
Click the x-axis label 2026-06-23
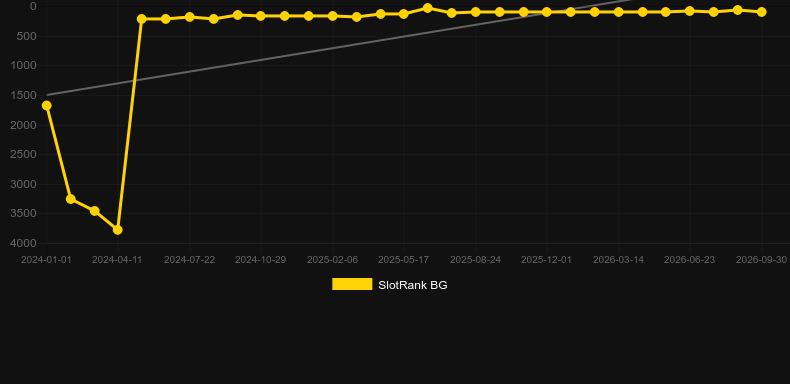point(690,260)
